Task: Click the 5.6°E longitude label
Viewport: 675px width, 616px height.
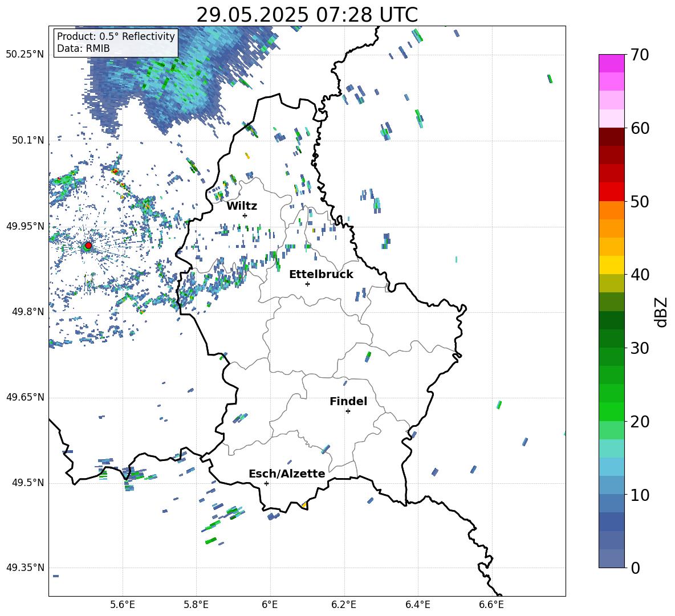Action: 122,605
